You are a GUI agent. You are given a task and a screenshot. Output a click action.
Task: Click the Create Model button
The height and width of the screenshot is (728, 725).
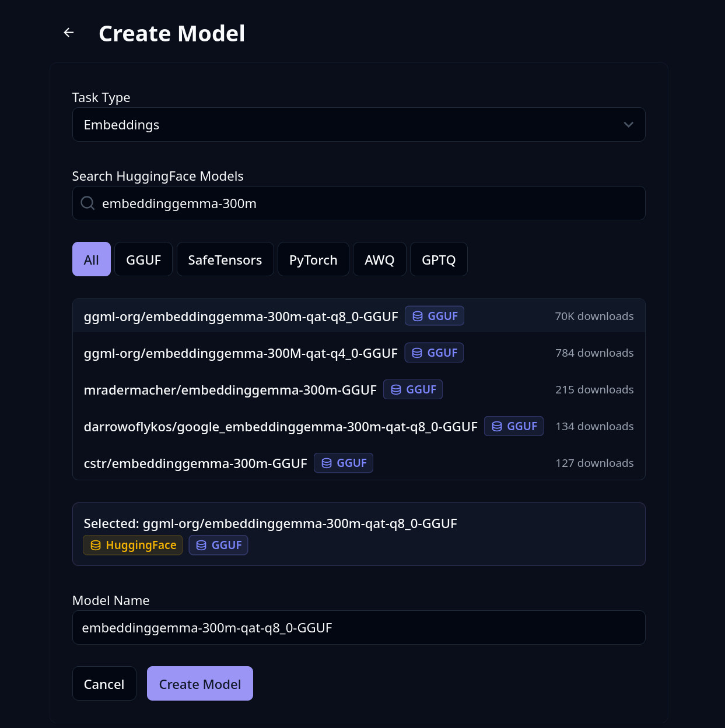coord(200,684)
